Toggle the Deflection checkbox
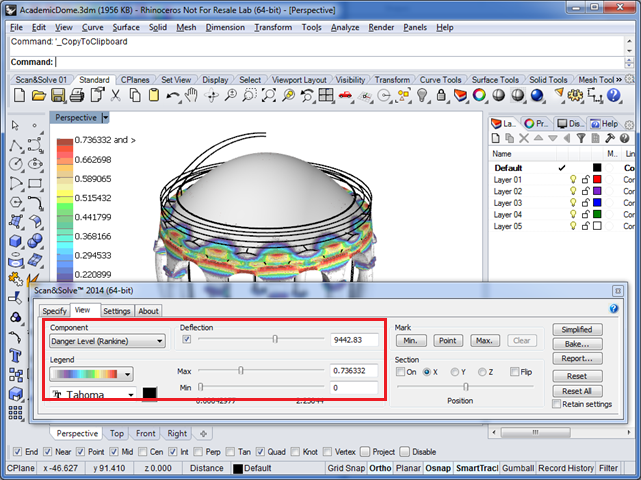This screenshot has width=641, height=480. tap(187, 339)
